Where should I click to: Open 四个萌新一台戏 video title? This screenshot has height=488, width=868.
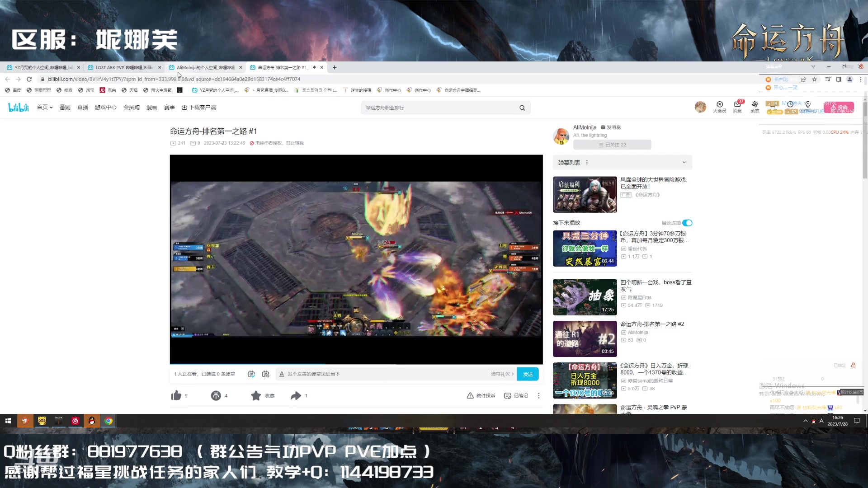pyautogui.click(x=656, y=286)
